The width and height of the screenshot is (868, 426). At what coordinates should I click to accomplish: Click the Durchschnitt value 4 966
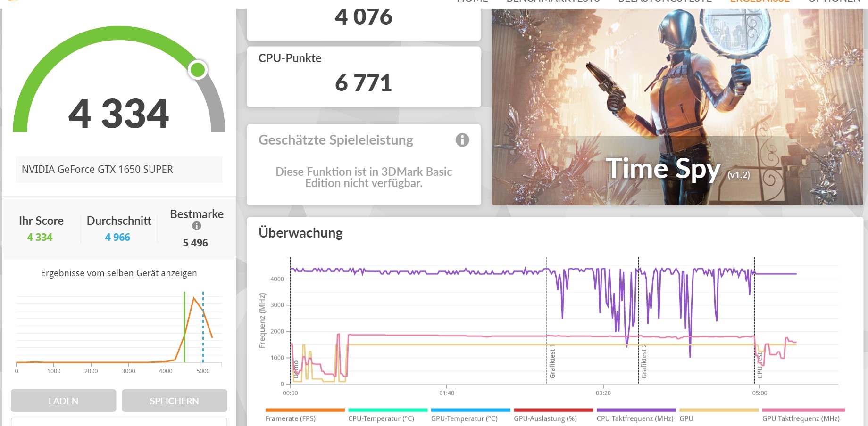click(117, 237)
